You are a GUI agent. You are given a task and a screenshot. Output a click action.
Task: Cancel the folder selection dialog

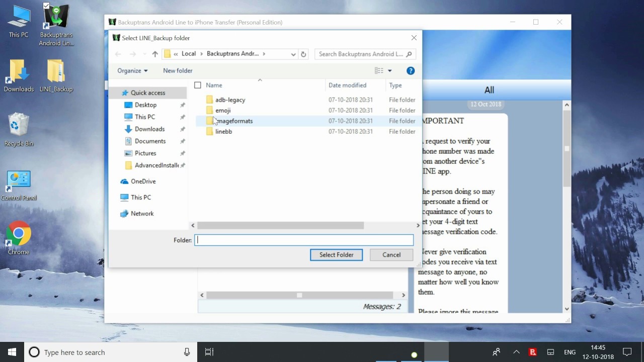point(391,255)
